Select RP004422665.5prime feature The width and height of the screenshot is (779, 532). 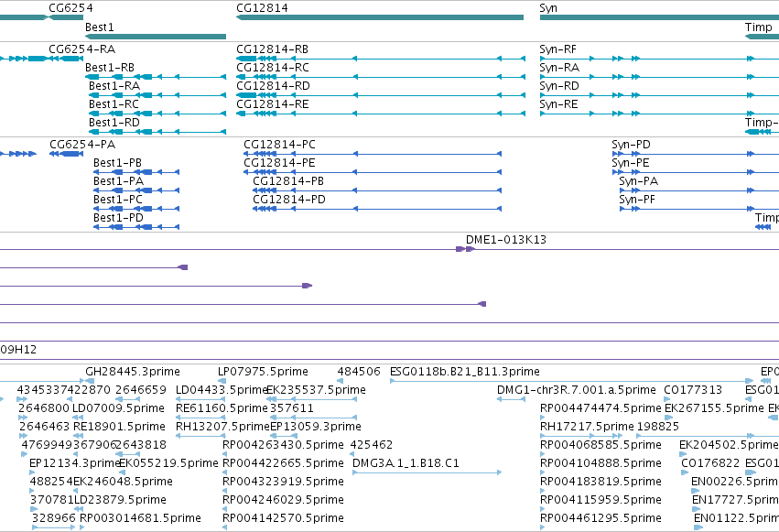point(225,472)
